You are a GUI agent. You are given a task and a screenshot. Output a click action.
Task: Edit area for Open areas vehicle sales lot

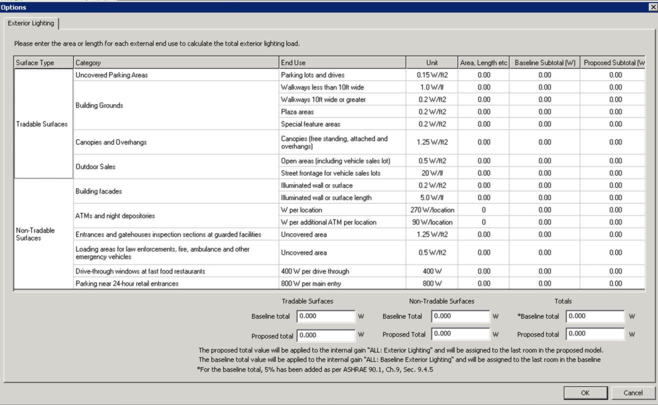click(x=483, y=161)
